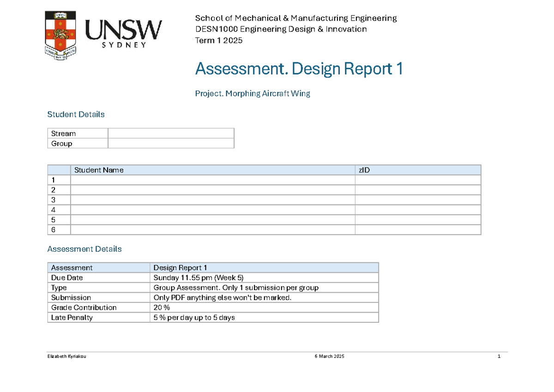554x392 pixels.
Task: Select 'Project. Morphing Aircraft Wing' subtitle
Action: [x=253, y=94]
